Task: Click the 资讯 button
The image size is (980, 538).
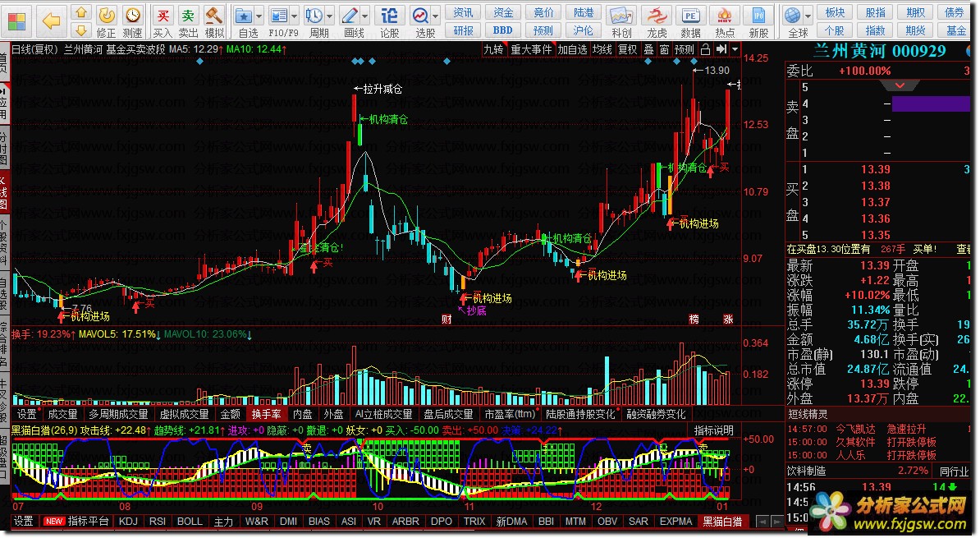Action: (x=463, y=12)
